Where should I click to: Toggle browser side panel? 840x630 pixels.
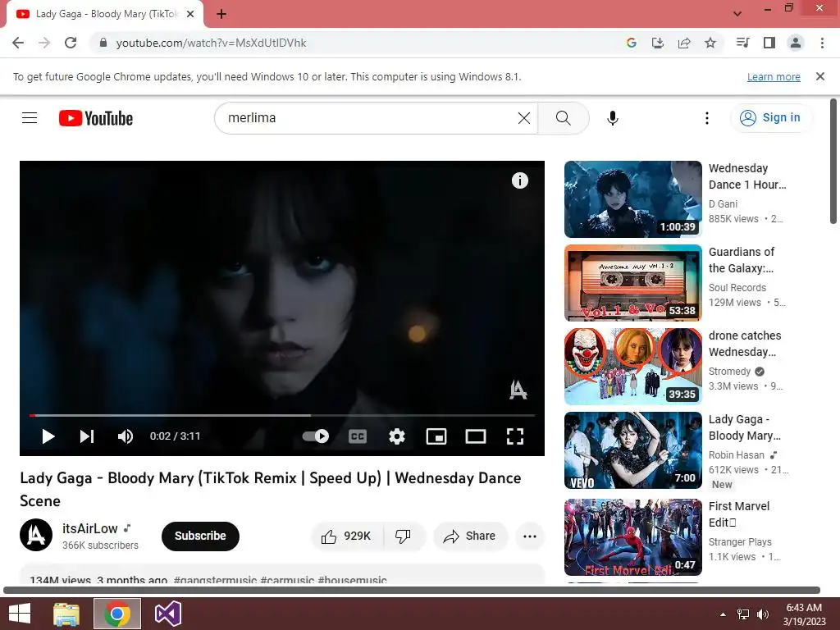pyautogui.click(x=769, y=43)
